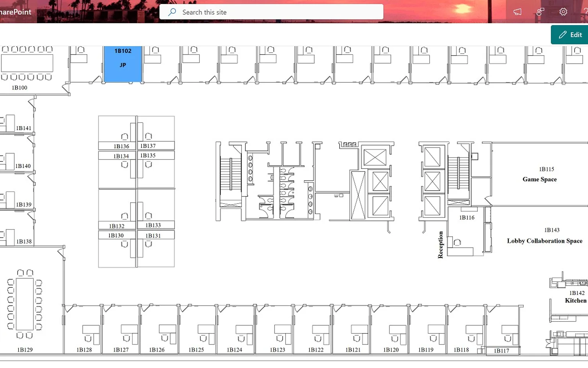Open the Settings gear icon
This screenshot has height=368, width=588.
(563, 12)
